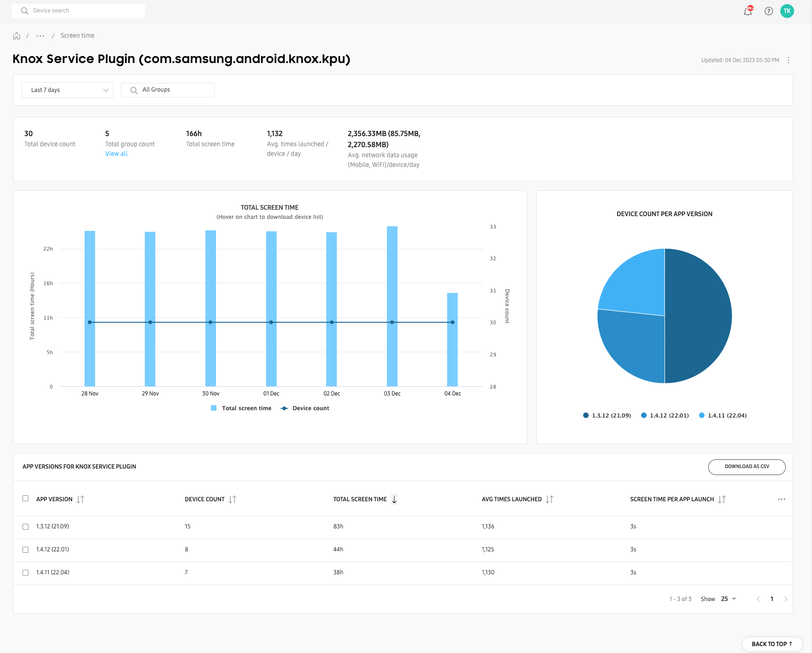Click the 03 Dec screen time bar

coord(392,306)
